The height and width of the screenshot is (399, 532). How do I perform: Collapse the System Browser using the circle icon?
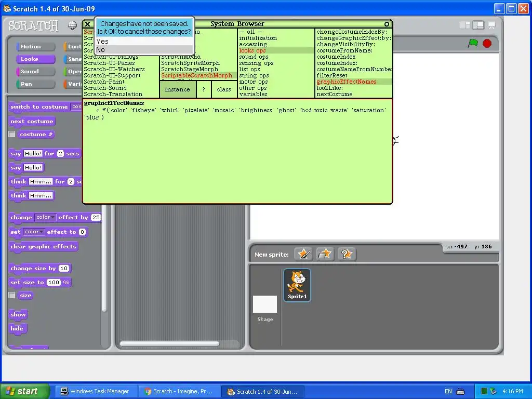tap(387, 24)
